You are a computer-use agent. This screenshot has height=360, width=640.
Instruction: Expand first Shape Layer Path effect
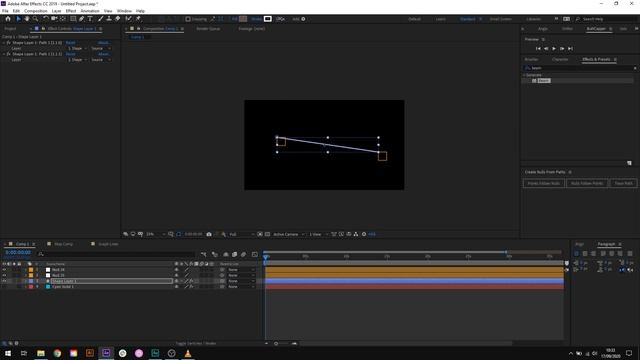pyautogui.click(x=4, y=42)
